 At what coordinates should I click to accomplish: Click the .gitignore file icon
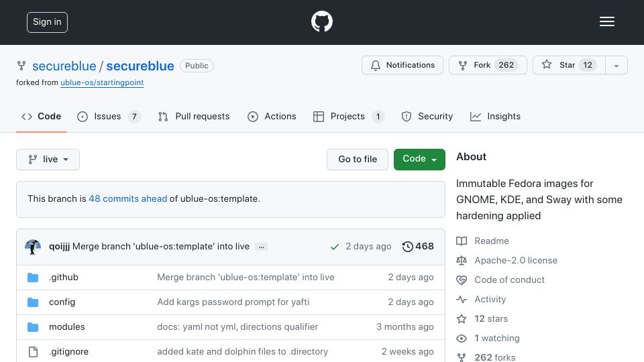(x=33, y=352)
